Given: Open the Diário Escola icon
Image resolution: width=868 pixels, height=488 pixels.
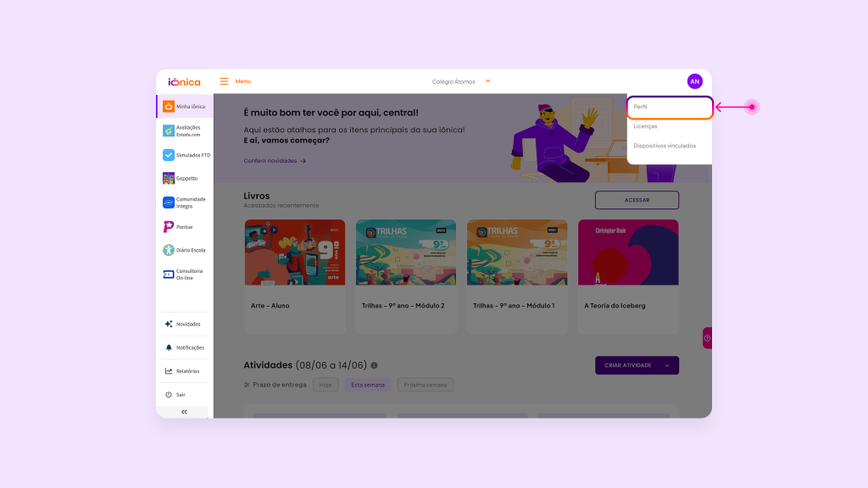Looking at the screenshot, I should point(169,250).
